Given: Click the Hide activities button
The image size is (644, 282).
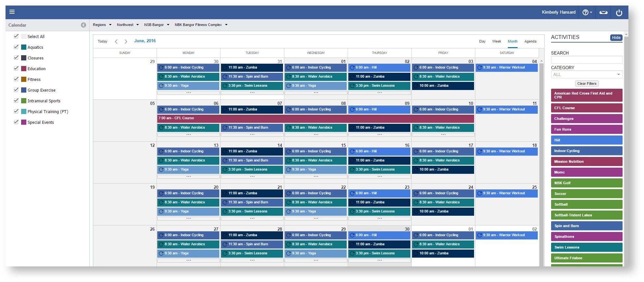Looking at the screenshot, I should click(616, 38).
